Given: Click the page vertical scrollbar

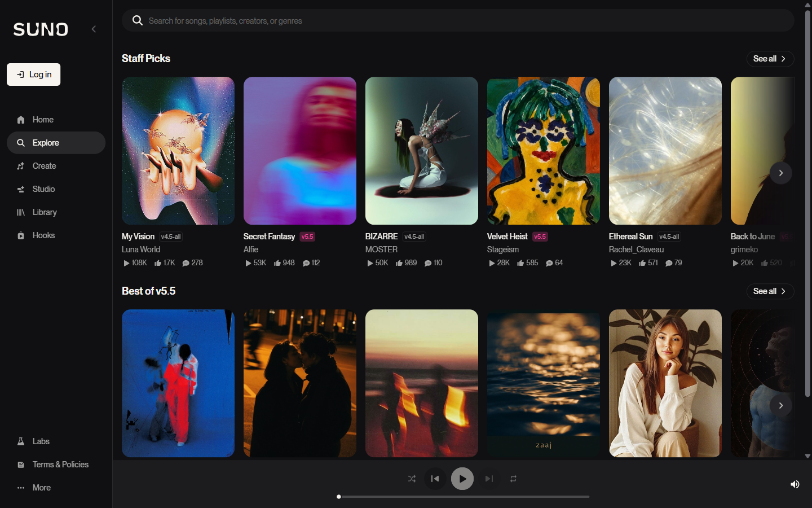Looking at the screenshot, I should [x=807, y=203].
